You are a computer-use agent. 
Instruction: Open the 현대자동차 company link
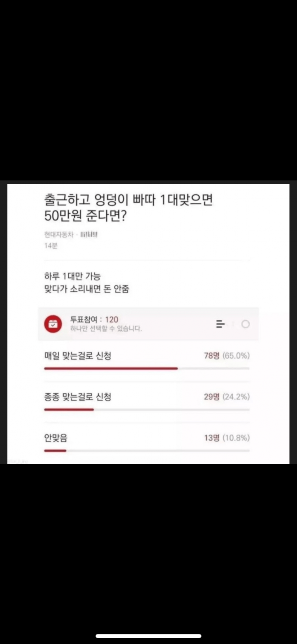point(59,235)
